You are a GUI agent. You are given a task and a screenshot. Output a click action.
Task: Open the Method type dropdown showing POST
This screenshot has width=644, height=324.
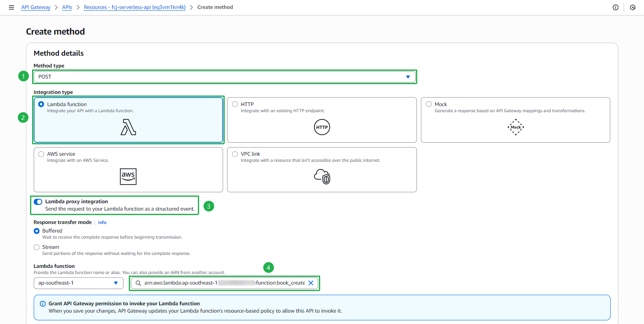click(225, 77)
